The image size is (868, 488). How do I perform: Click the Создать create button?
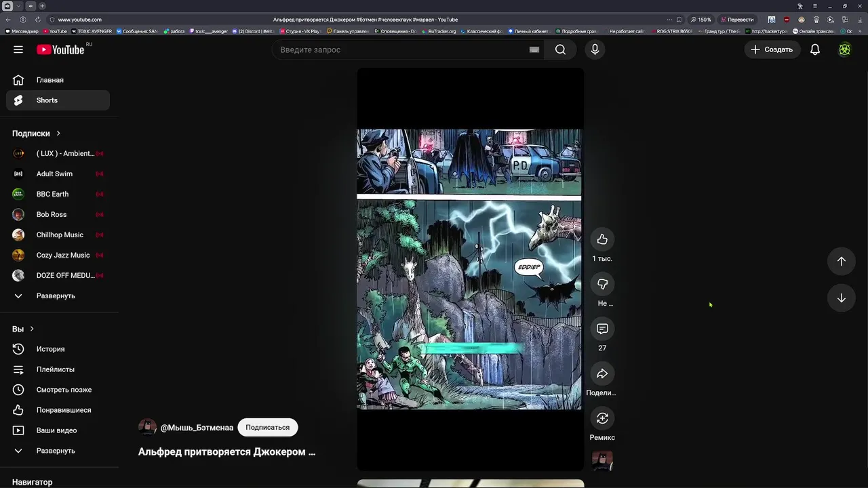coord(772,49)
